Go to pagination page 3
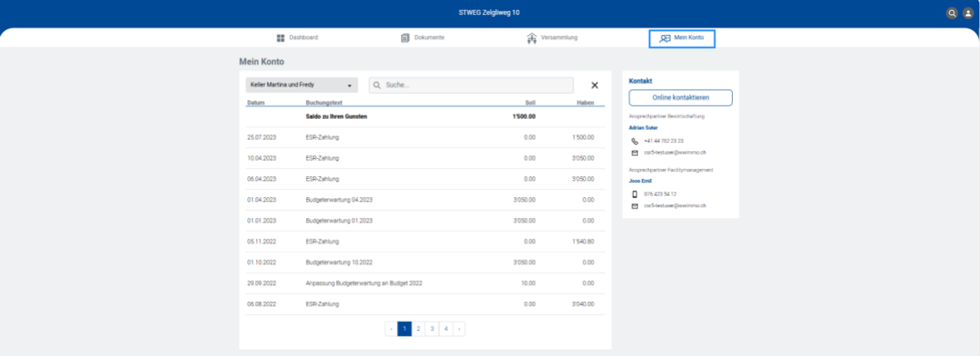Image resolution: width=980 pixels, height=356 pixels. (x=432, y=329)
